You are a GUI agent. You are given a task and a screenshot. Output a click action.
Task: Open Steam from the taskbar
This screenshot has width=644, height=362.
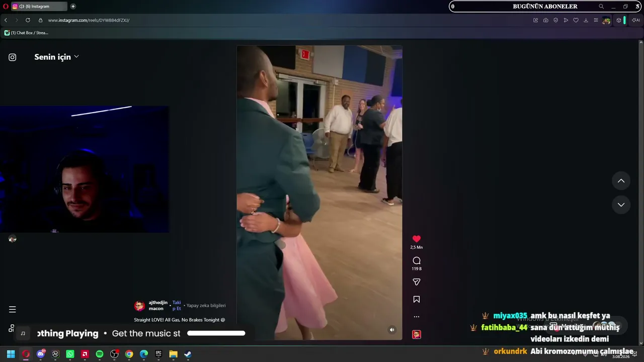188,354
